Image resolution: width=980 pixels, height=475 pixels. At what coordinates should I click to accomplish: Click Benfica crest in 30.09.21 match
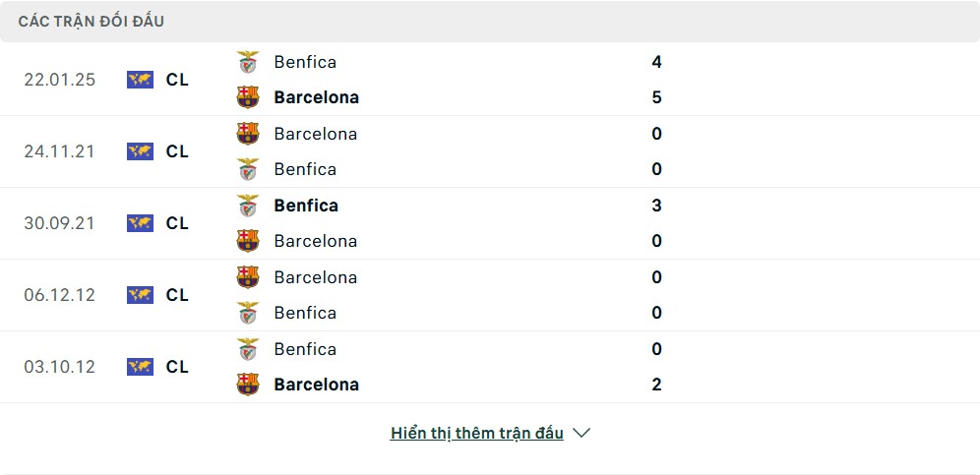point(248,206)
